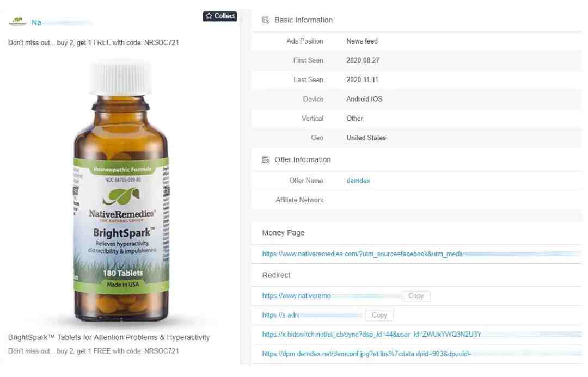Open the demdex offer name link
Viewport: 588px width, 377px height.
click(358, 181)
